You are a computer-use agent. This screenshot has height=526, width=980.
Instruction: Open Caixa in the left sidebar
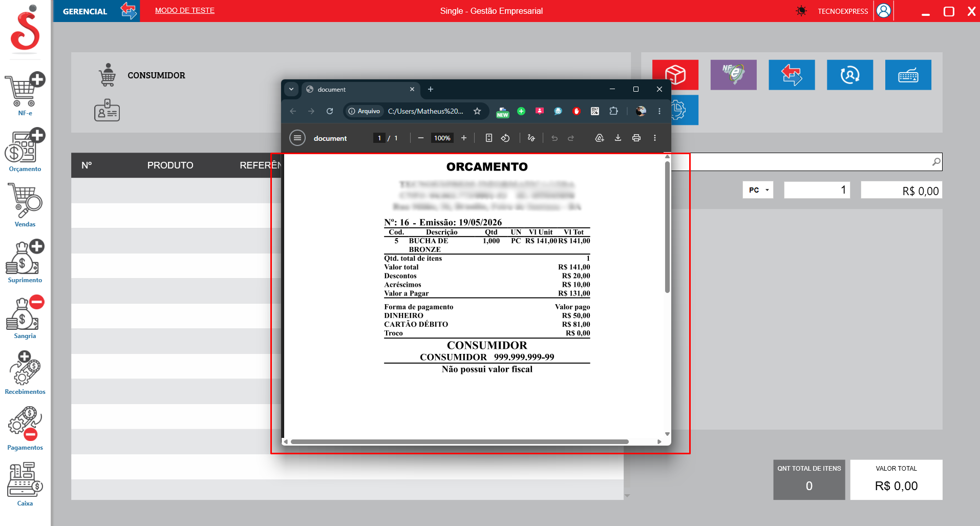25,484
